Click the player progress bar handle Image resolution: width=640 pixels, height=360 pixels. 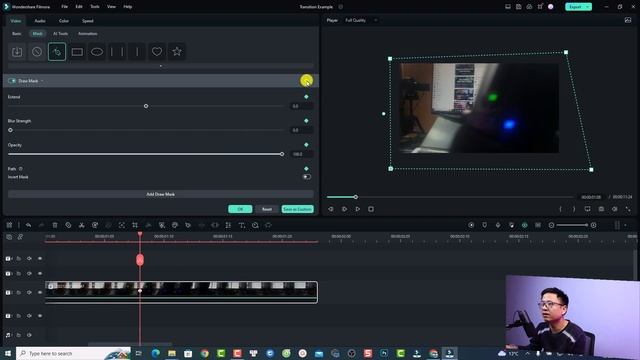click(x=356, y=197)
